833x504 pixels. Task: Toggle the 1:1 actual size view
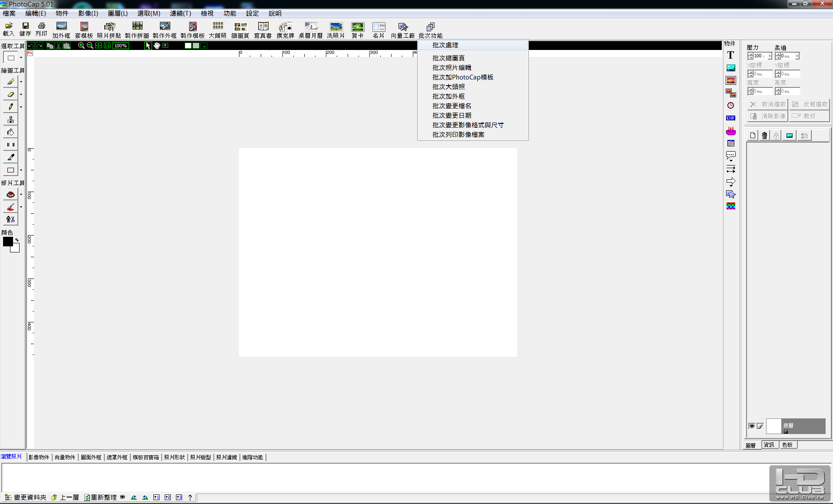tap(107, 45)
